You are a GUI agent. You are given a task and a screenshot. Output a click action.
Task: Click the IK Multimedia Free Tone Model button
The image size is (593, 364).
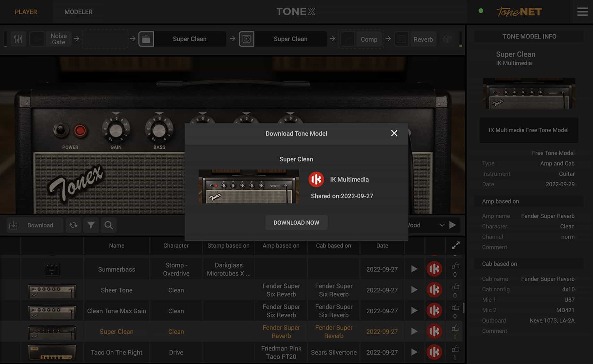point(528,130)
